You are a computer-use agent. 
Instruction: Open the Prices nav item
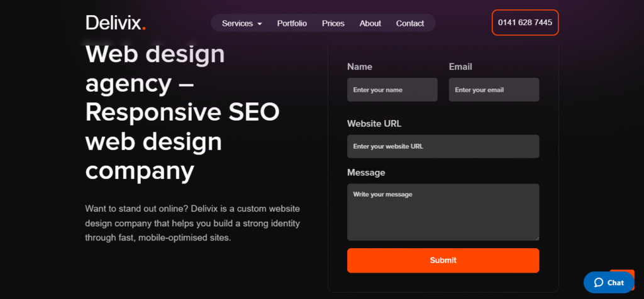333,23
